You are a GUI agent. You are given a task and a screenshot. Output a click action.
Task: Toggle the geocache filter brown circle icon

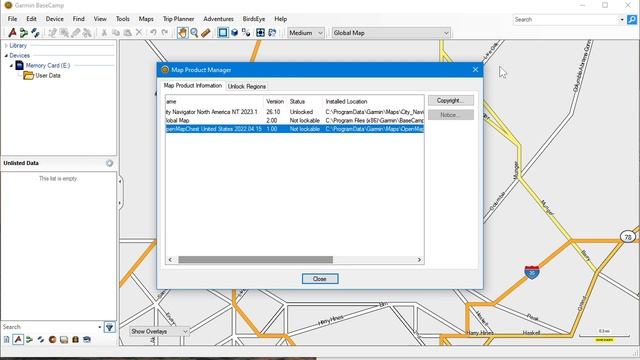52,340
